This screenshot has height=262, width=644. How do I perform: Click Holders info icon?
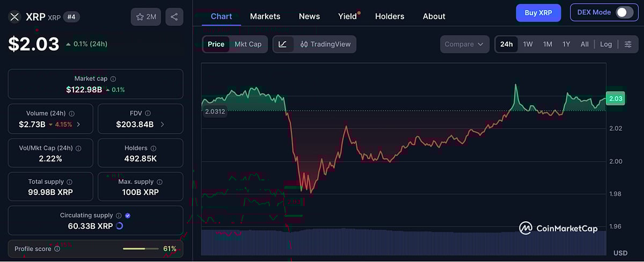pos(153,148)
